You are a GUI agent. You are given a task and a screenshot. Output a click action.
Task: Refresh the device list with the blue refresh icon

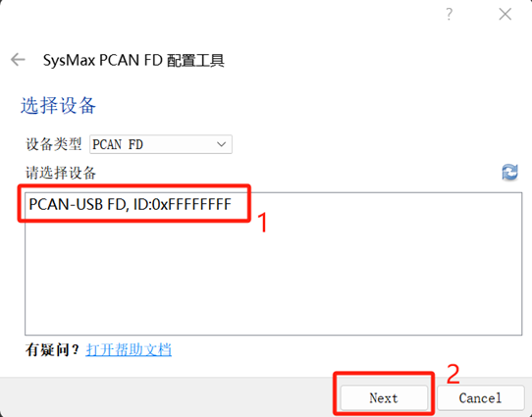(x=509, y=173)
